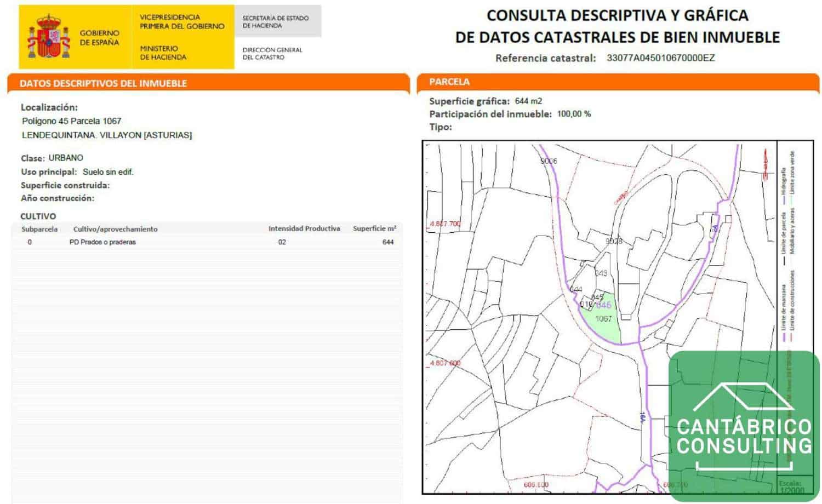Screen dimensions: 822x504
Task: Click 'Dirección General del Catastro' label
Action: [x=272, y=53]
